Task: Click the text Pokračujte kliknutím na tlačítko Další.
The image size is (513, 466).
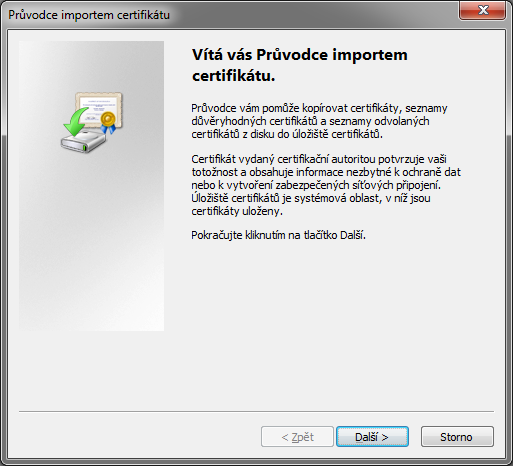Action: [x=278, y=235]
